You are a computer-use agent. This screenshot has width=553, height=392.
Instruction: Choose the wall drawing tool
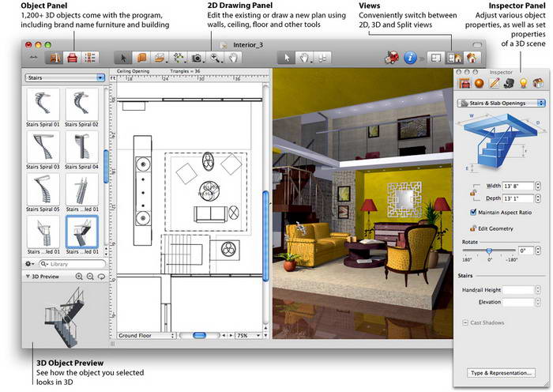click(x=141, y=58)
